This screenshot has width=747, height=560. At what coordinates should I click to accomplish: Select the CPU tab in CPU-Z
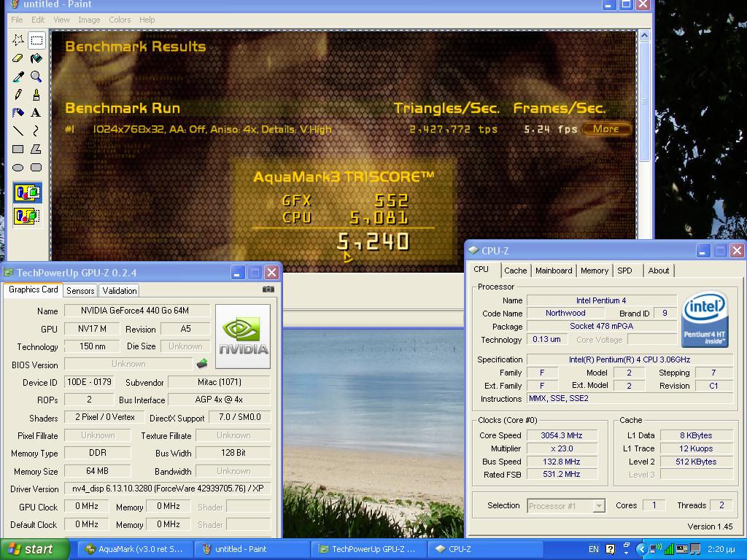[x=481, y=270]
